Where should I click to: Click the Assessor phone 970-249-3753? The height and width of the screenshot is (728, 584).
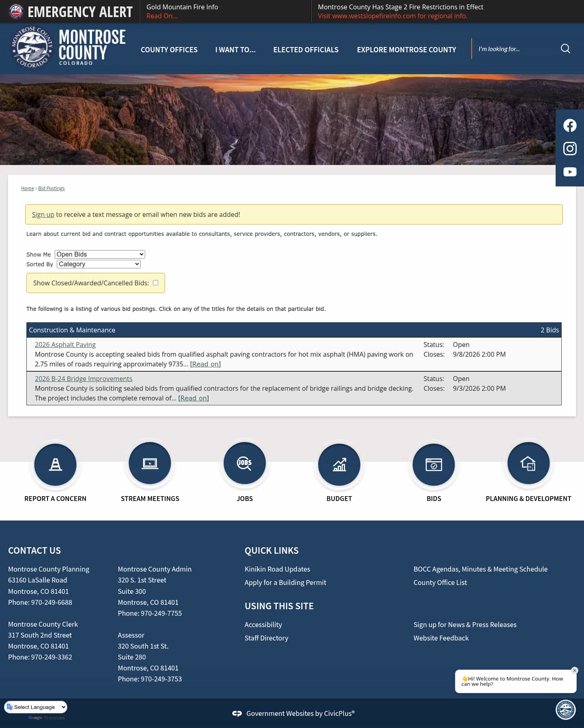pos(161,679)
